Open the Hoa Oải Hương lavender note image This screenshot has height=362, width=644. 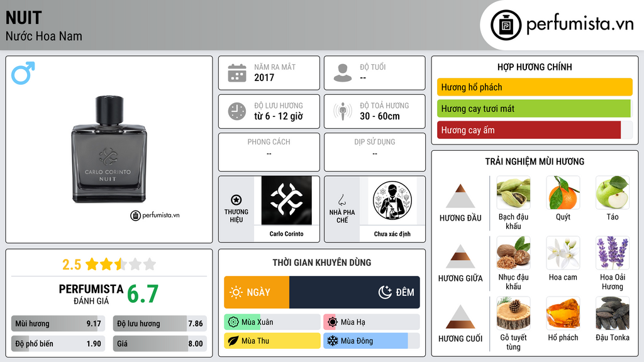(613, 253)
